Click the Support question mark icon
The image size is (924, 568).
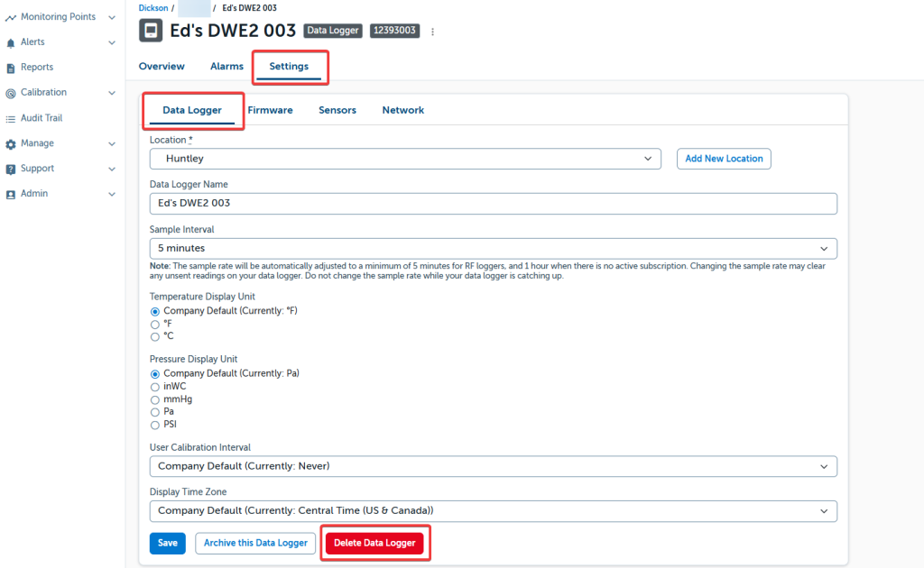click(11, 169)
